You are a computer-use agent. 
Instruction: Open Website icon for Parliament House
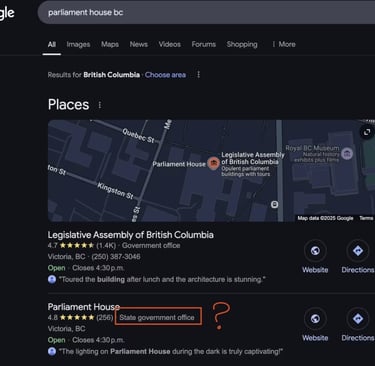(x=315, y=319)
